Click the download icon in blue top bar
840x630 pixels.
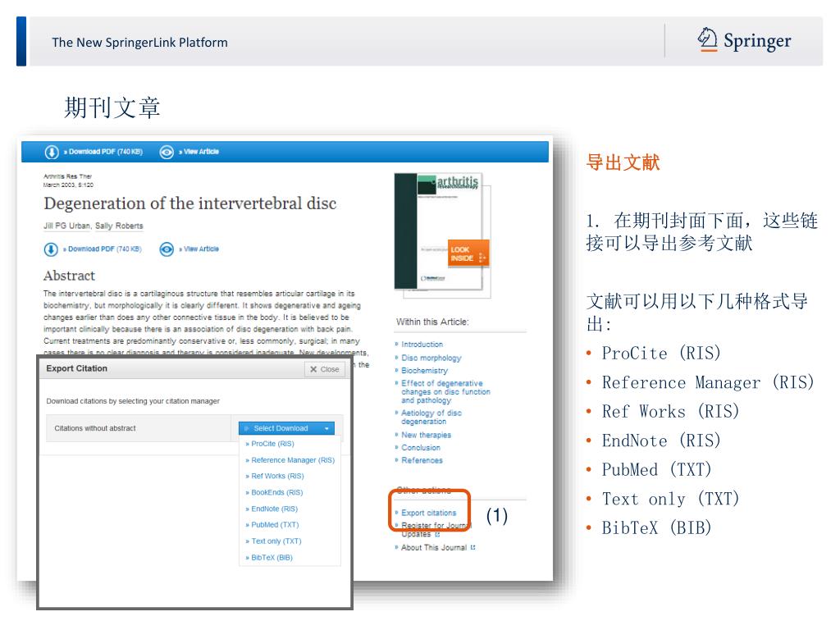[x=52, y=152]
